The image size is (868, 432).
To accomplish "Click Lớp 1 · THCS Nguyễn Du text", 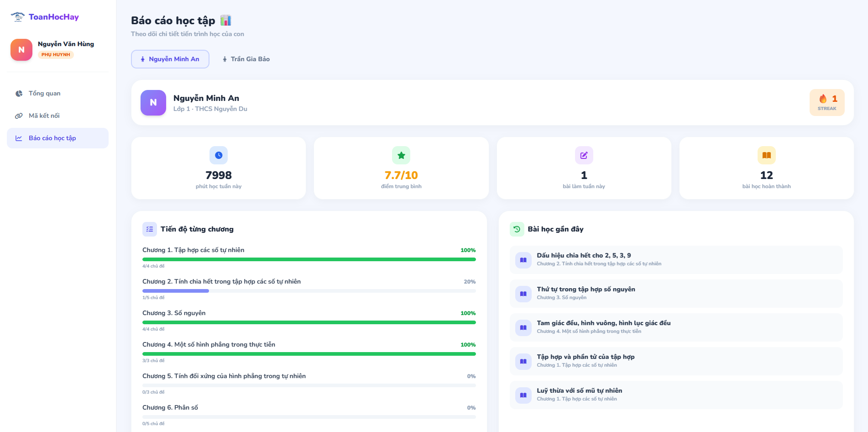I will [210, 109].
